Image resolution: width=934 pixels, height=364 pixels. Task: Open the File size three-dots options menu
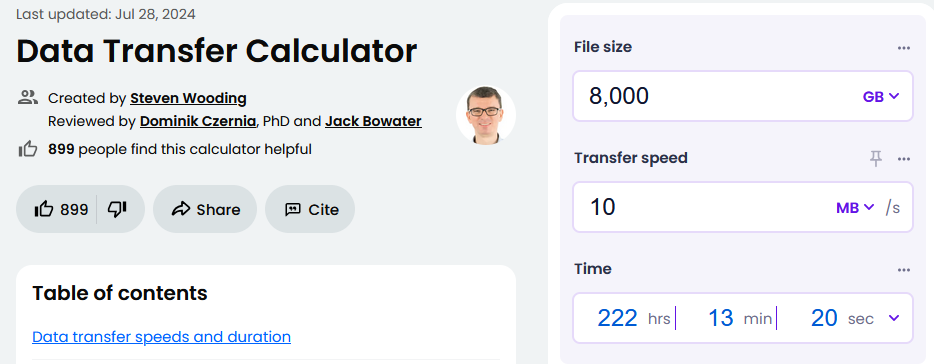(x=904, y=48)
